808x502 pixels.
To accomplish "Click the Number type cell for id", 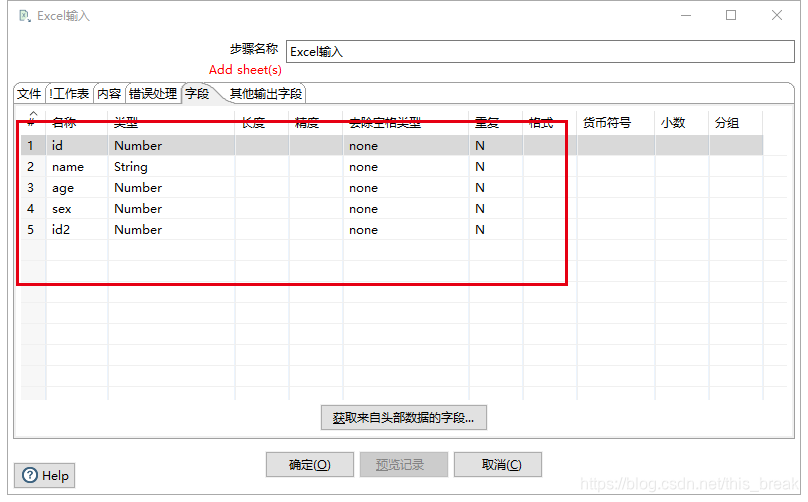I will 172,146.
